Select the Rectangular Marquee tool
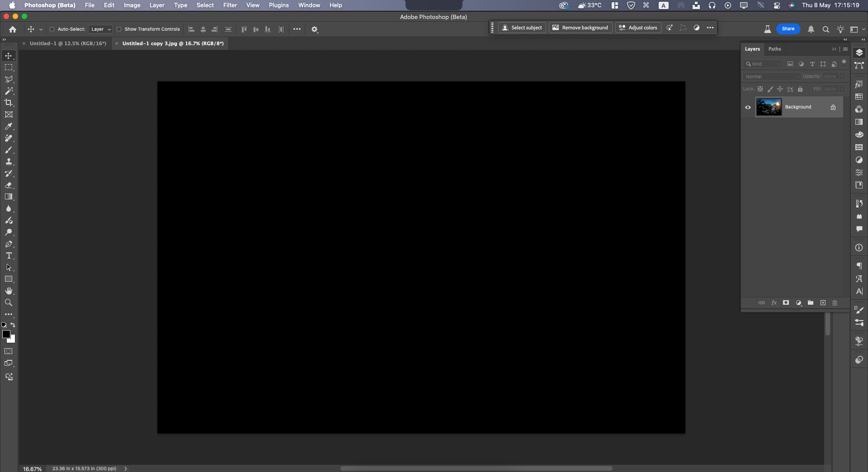The width and height of the screenshot is (868, 472). point(9,67)
